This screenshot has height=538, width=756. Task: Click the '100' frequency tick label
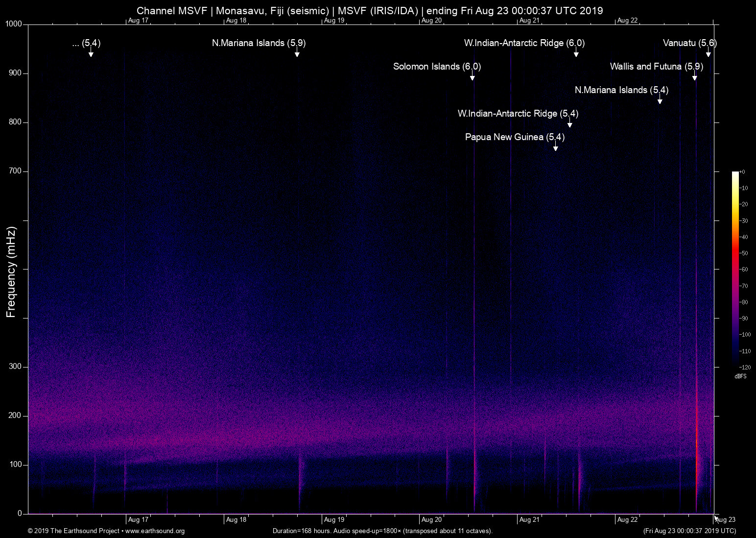pos(16,465)
